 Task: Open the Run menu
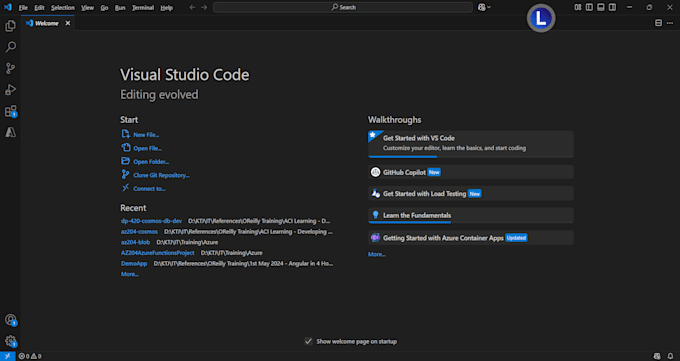(x=120, y=8)
